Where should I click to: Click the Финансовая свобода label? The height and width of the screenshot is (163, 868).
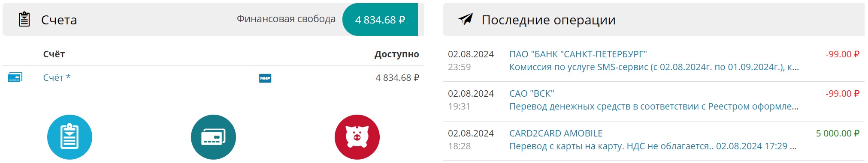pos(286,19)
